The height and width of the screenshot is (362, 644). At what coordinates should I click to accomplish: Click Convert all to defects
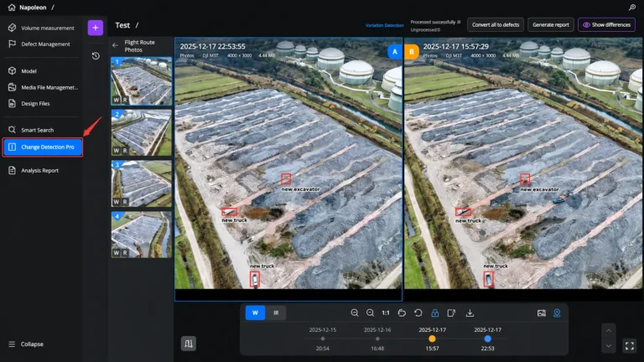(x=496, y=24)
